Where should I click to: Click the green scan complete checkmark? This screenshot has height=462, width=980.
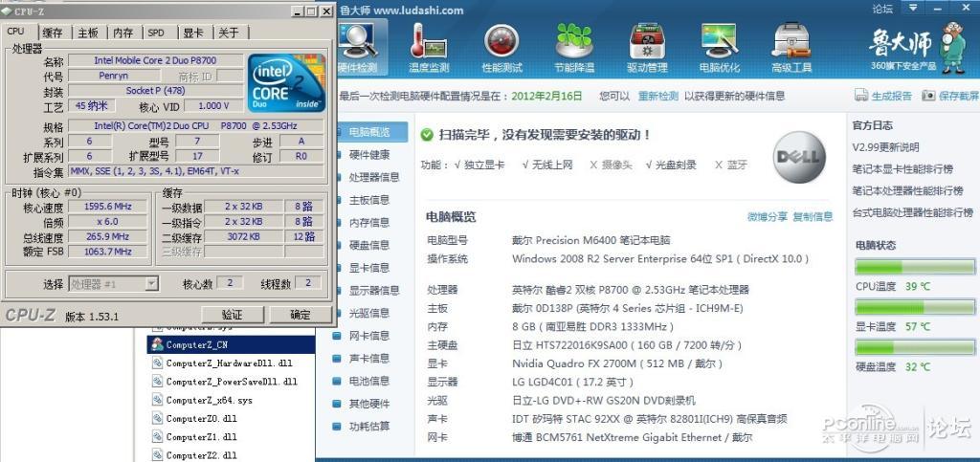[x=426, y=135]
